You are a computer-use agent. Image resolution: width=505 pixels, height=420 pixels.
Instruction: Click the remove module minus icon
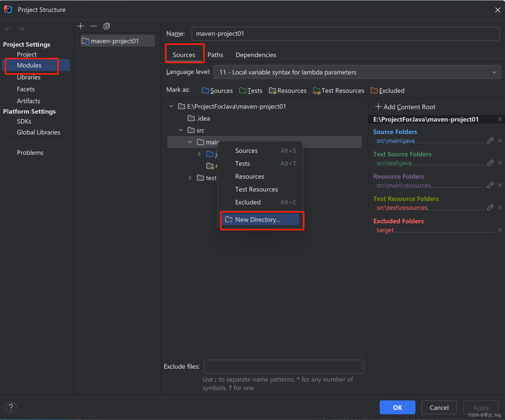pyautogui.click(x=94, y=26)
